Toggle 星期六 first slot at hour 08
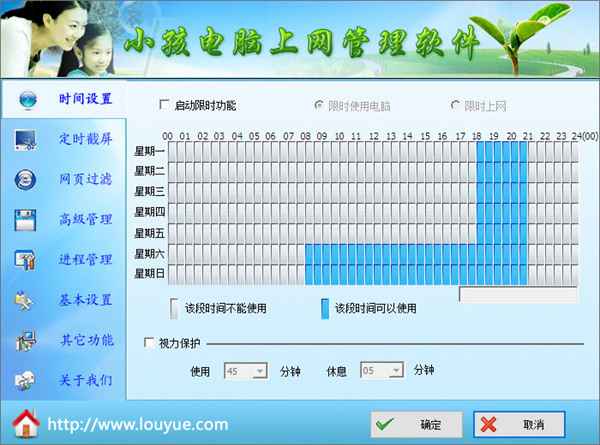600x445 pixels. [x=309, y=254]
